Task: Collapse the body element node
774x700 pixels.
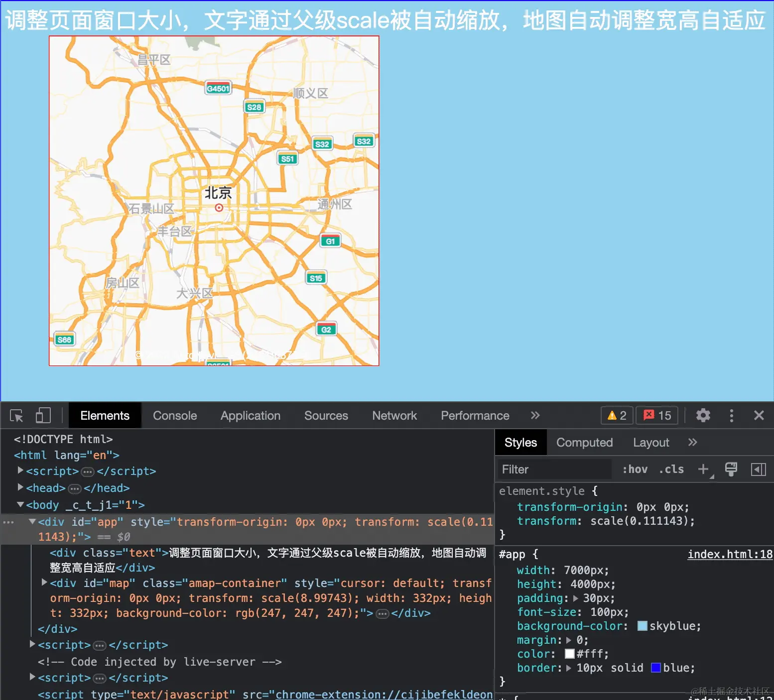Action: click(20, 505)
